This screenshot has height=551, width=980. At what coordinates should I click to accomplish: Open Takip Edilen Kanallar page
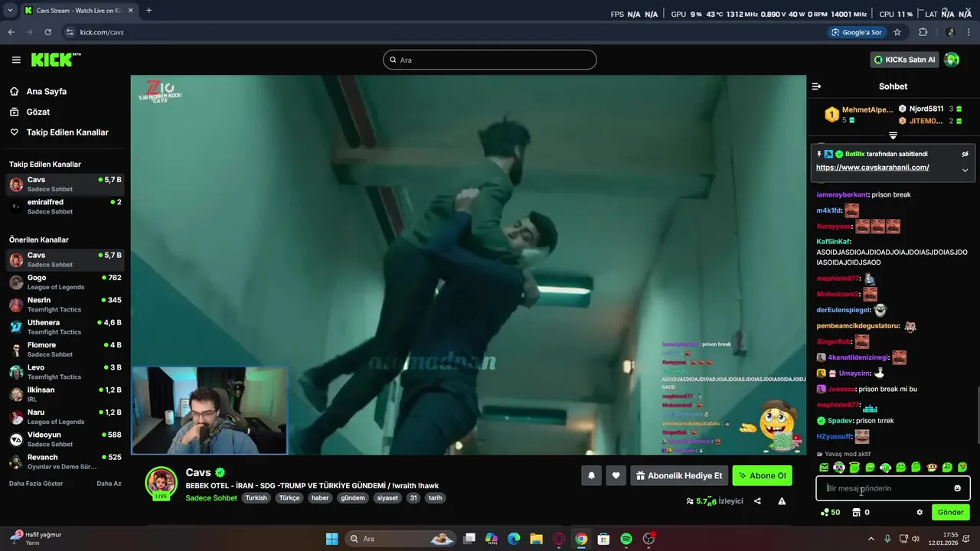(x=67, y=132)
